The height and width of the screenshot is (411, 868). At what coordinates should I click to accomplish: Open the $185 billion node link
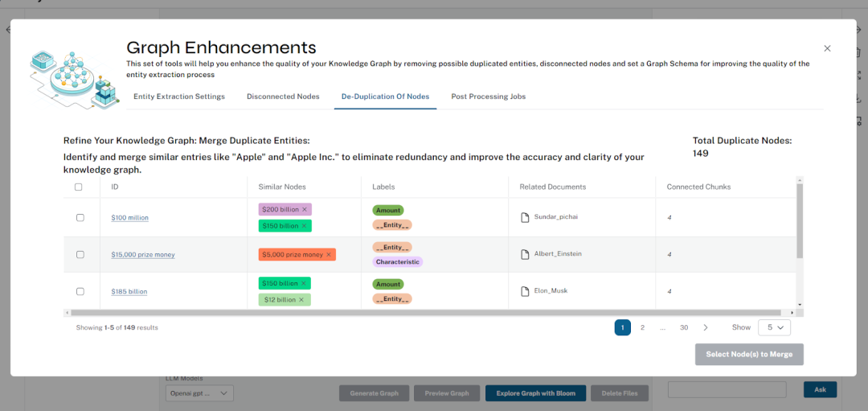click(129, 292)
